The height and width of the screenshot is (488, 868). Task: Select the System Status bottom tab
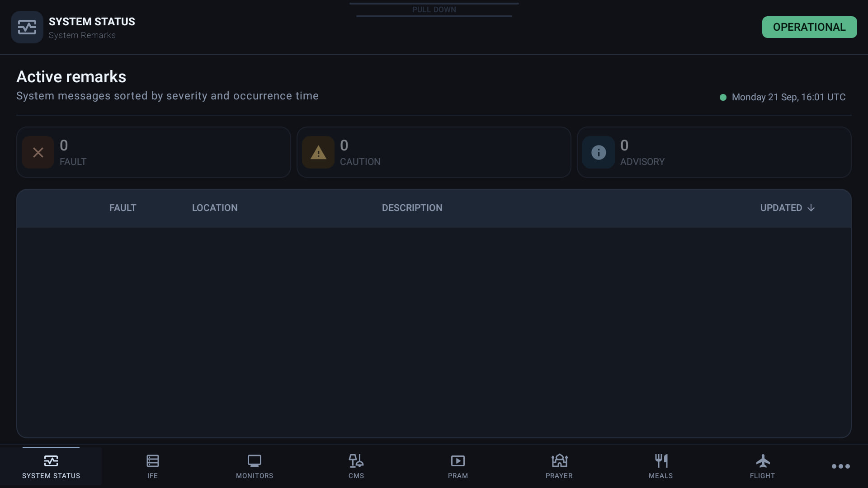(x=51, y=466)
